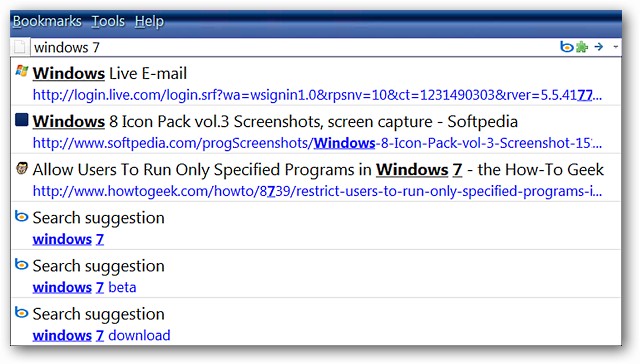Viewport: 640px width, 364px height.
Task: Select the Windows Live E-mail result title
Action: 109,73
